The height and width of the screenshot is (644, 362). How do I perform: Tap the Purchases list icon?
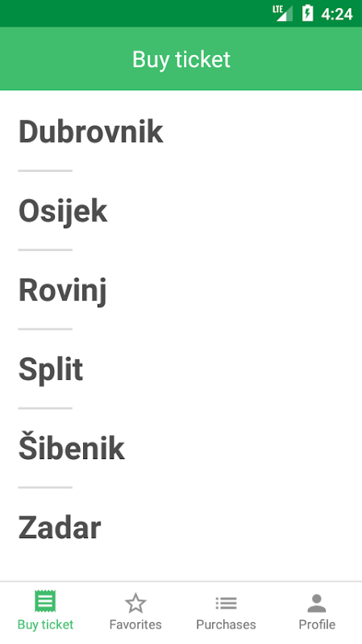pyautogui.click(x=226, y=603)
